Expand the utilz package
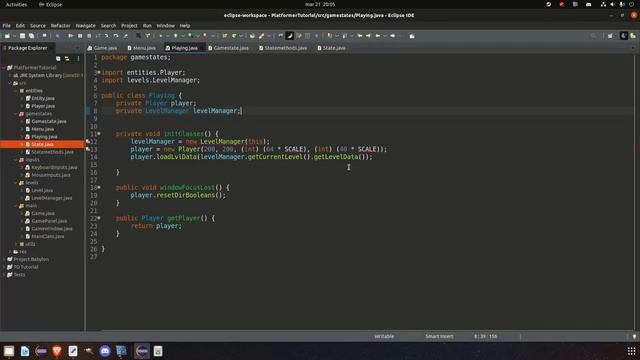 click(x=16, y=244)
